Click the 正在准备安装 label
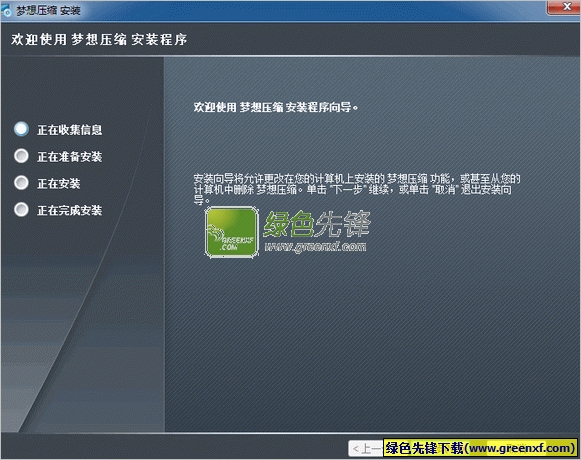The image size is (581, 460). pyautogui.click(x=69, y=157)
